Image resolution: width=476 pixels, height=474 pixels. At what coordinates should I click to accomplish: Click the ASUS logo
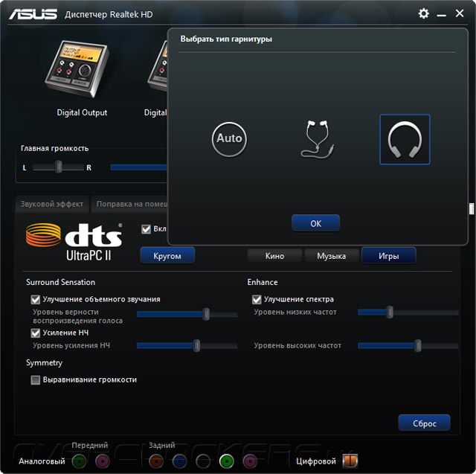coord(33,14)
